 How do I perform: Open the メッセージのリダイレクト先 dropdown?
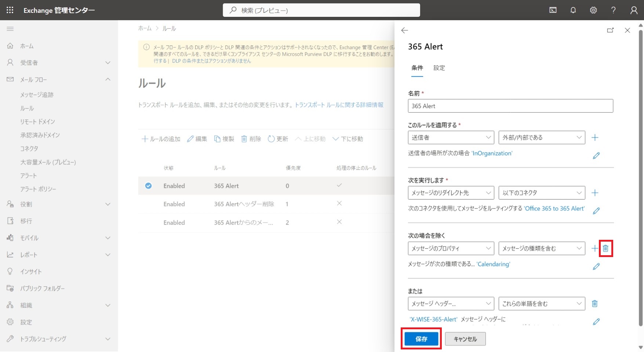point(451,193)
